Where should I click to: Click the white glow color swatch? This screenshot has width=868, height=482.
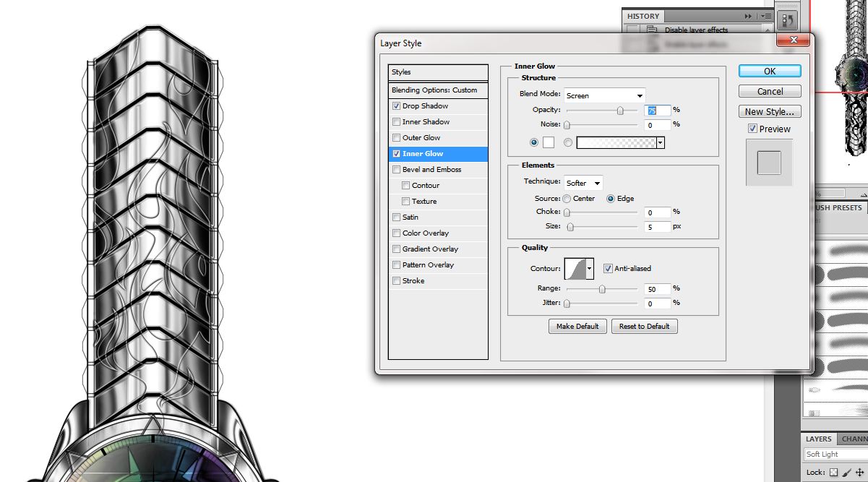pos(549,143)
